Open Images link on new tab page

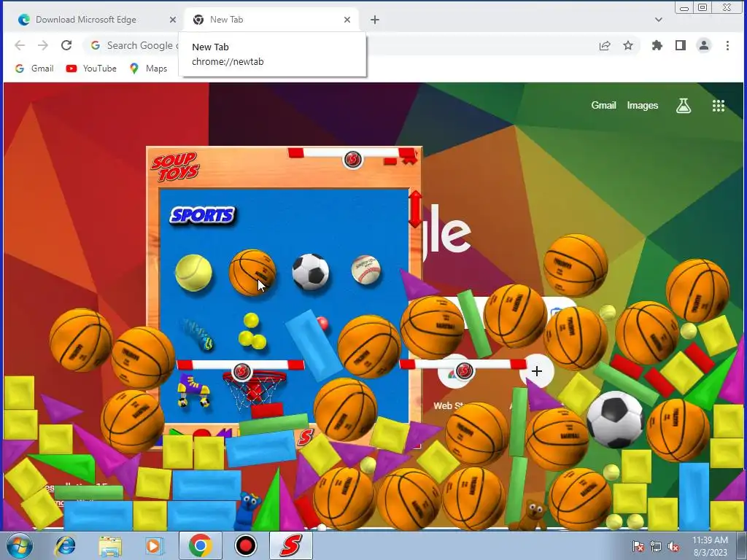642,105
